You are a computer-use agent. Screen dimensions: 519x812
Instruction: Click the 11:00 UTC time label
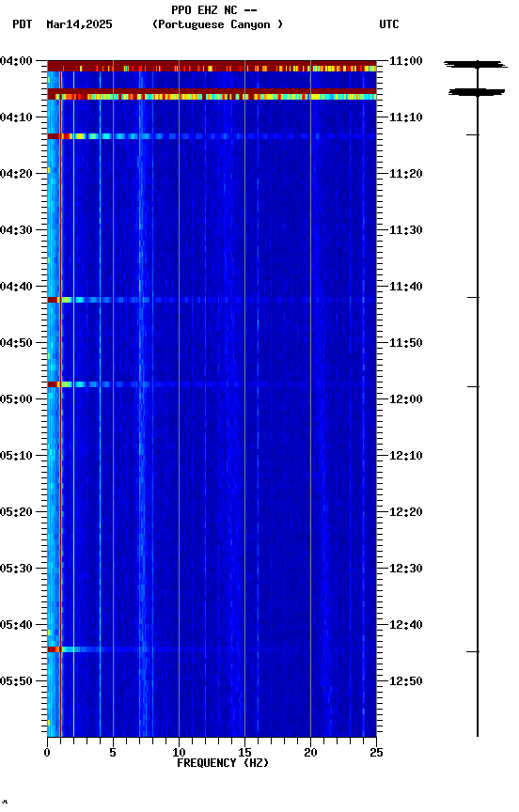point(406,61)
